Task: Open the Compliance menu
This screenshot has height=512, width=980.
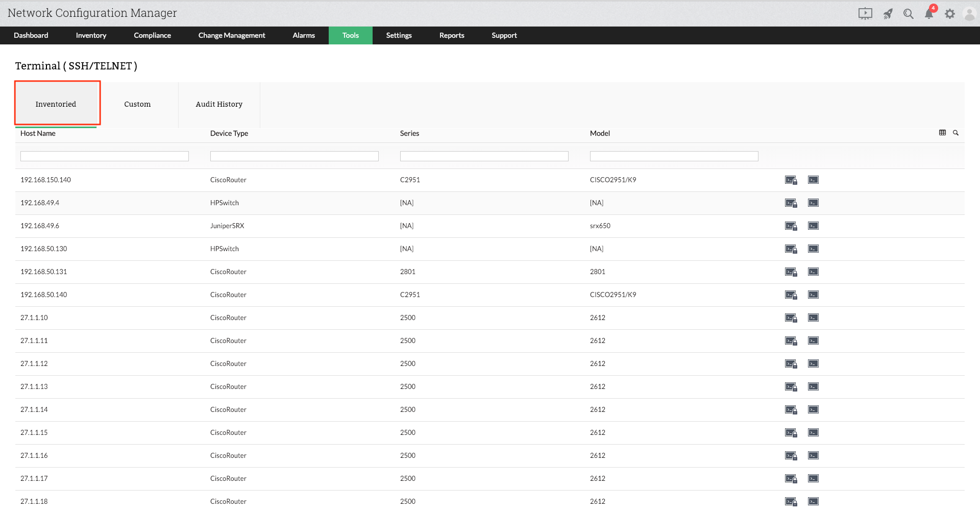Action: (152, 35)
